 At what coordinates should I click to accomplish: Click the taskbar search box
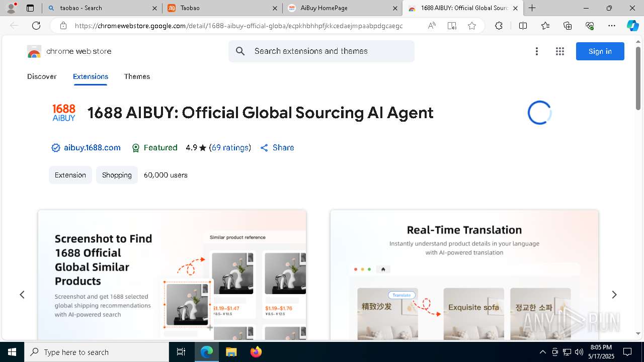point(97,352)
